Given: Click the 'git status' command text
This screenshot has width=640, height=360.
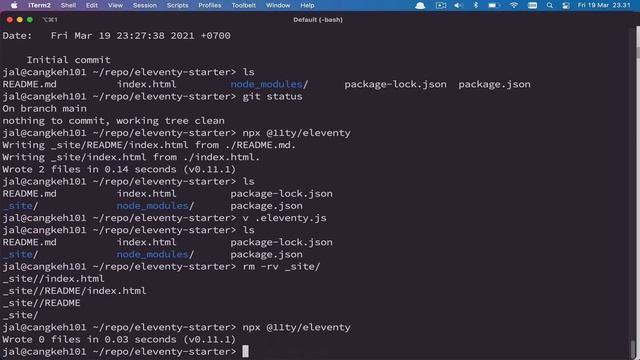Looking at the screenshot, I should click(x=273, y=97).
